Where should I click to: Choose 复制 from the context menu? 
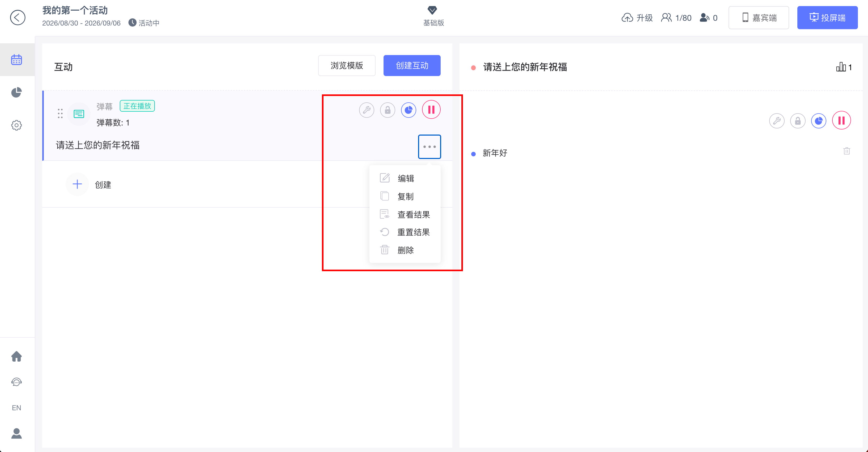(x=405, y=196)
